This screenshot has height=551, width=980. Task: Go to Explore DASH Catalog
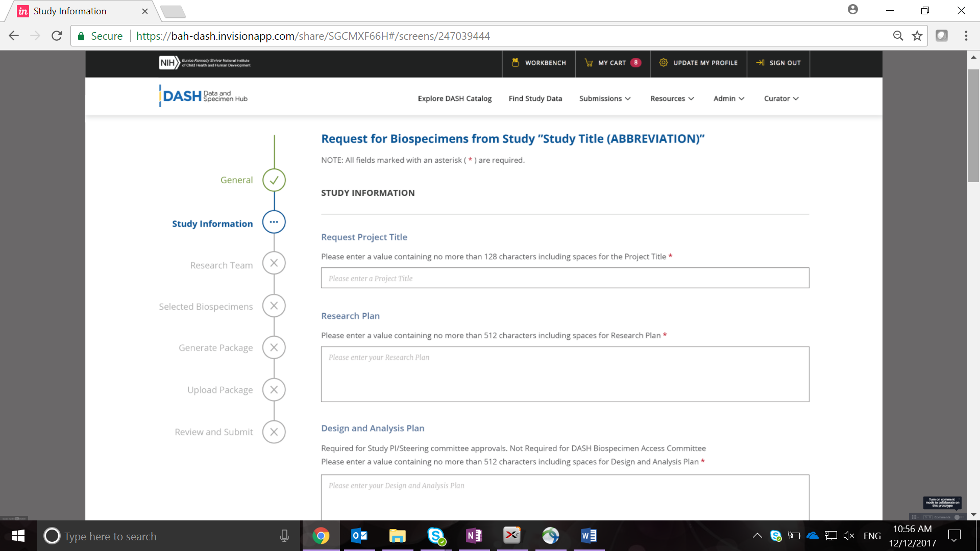(454, 98)
